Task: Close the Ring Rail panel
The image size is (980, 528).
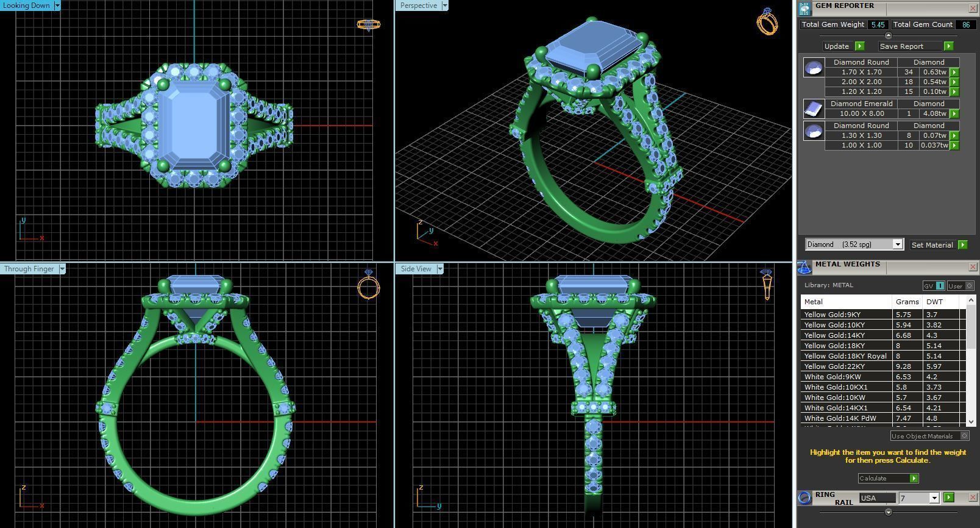Action: pyautogui.click(x=973, y=496)
